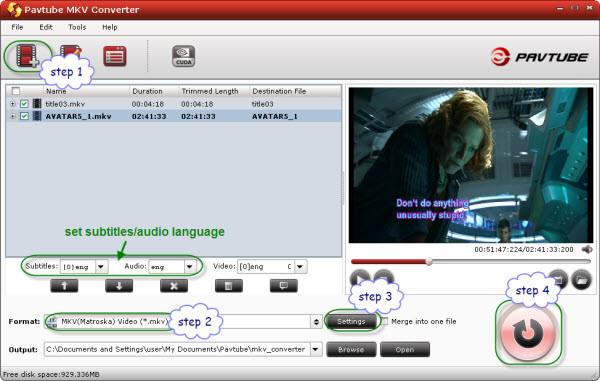Uncheck the title03.mkv checkbox

pos(24,104)
